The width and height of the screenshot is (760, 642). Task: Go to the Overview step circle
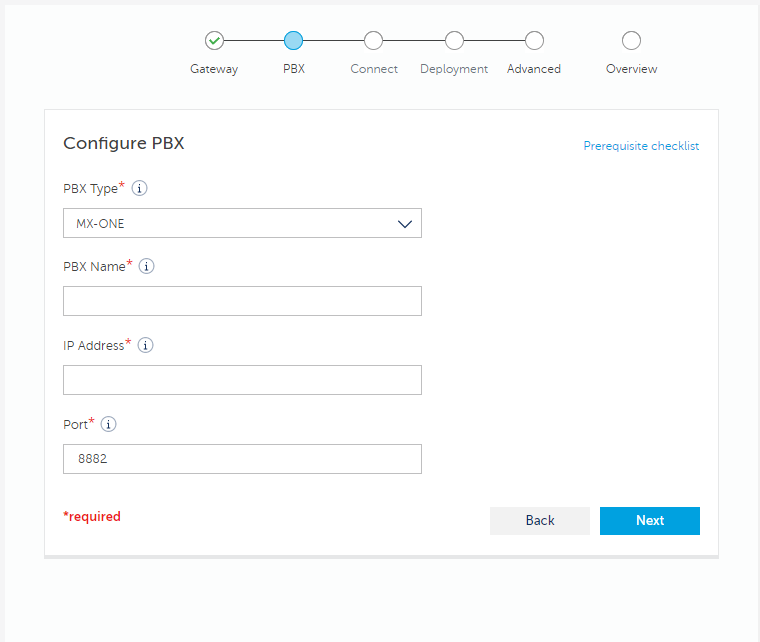coord(631,41)
